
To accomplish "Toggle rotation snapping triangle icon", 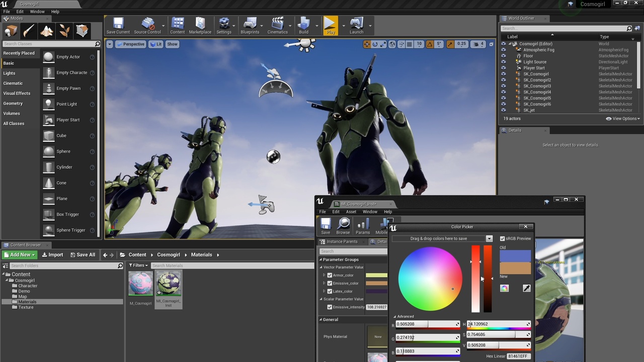I will click(430, 44).
